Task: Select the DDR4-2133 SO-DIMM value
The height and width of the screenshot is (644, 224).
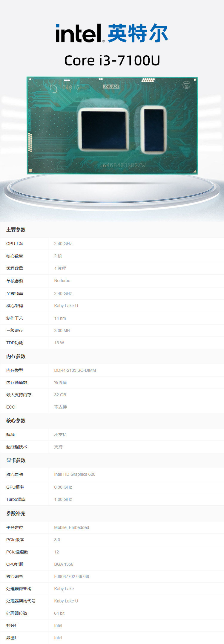Action: pos(75,370)
